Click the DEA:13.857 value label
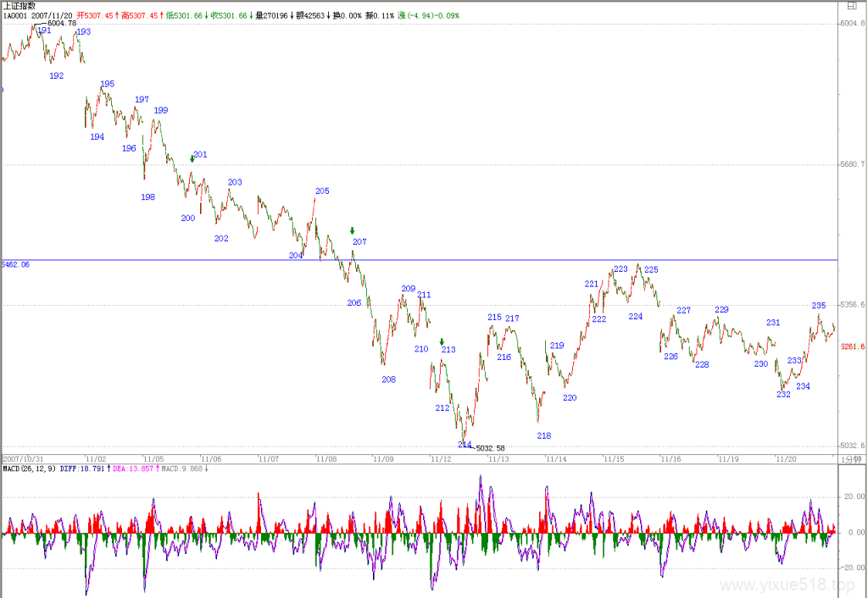 (133, 468)
